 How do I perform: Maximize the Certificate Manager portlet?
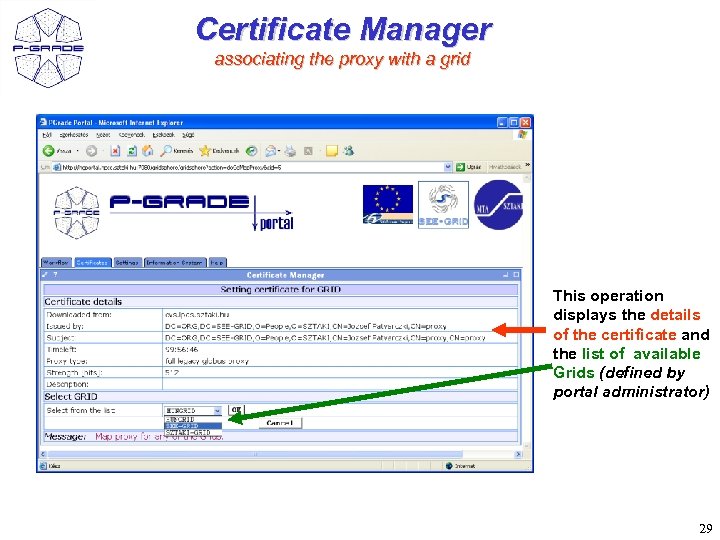516,275
